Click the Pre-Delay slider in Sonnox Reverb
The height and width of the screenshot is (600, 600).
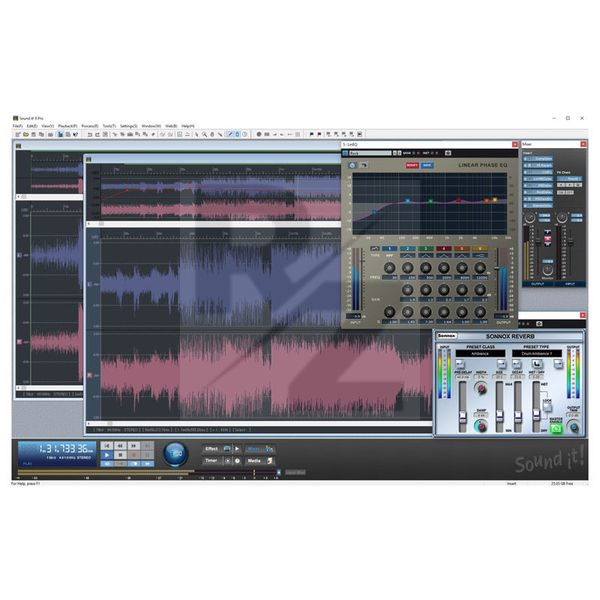pos(463,416)
